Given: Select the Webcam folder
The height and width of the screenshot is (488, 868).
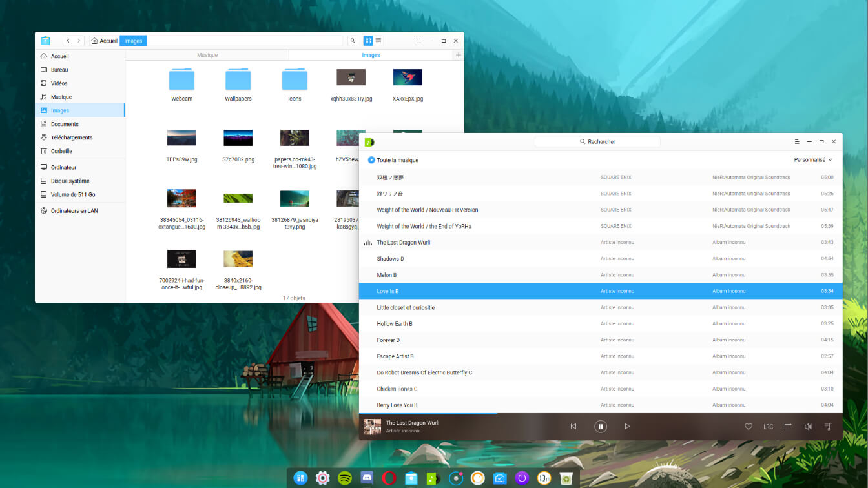Looking at the screenshot, I should [x=181, y=84].
